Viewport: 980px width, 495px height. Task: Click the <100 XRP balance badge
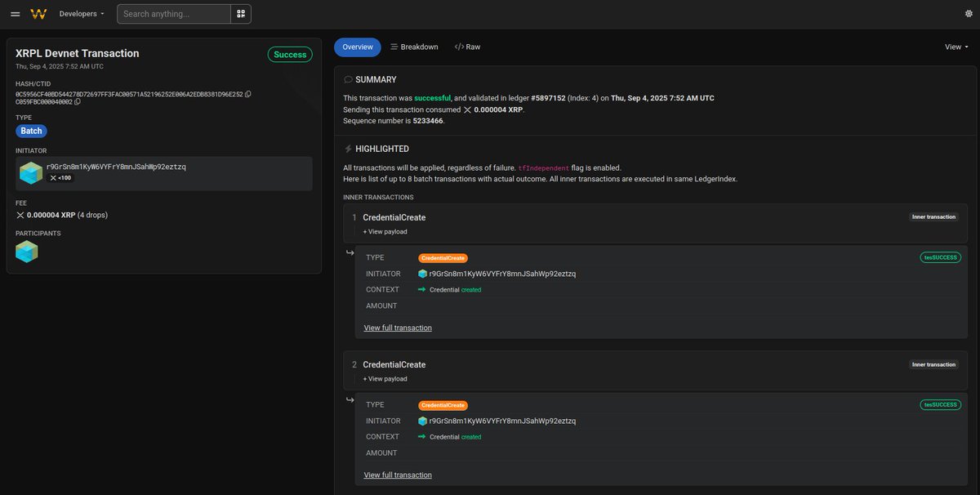point(61,178)
